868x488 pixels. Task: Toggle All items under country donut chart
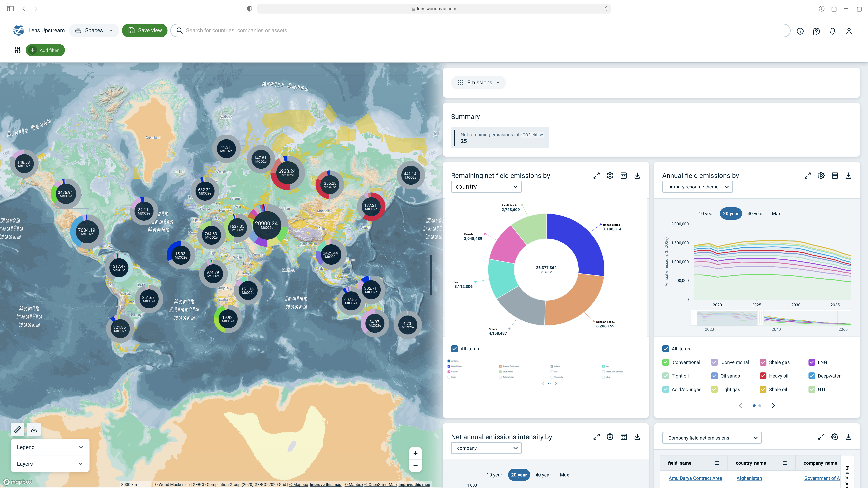pyautogui.click(x=455, y=349)
